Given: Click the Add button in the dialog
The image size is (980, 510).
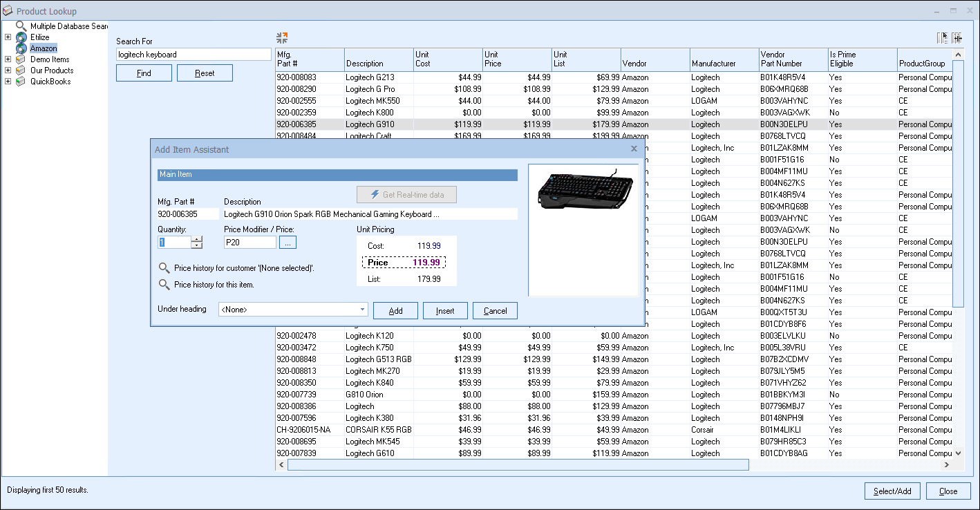Looking at the screenshot, I should (395, 311).
